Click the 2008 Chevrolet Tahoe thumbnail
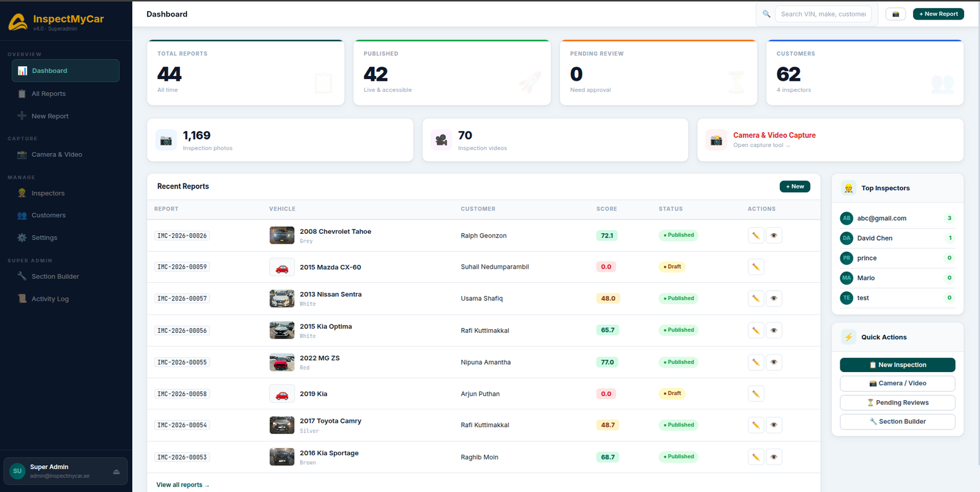Screen dimensions: 980x492 coord(282,236)
